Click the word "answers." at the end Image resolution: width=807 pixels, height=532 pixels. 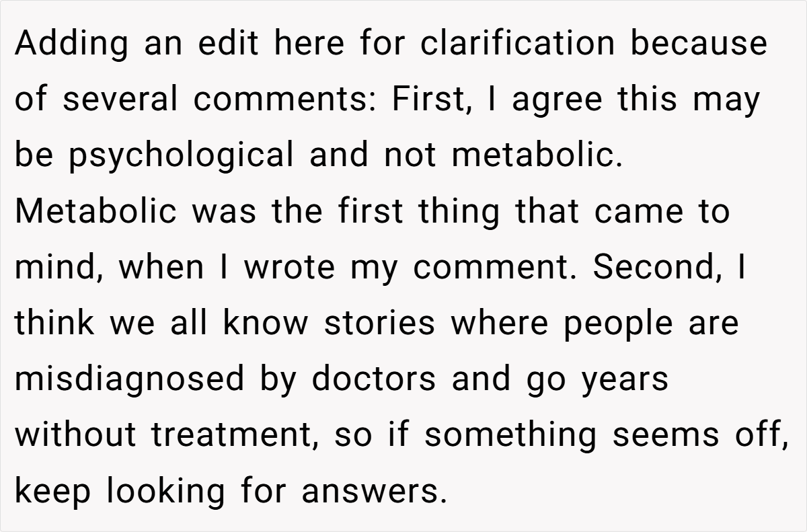click(x=374, y=491)
